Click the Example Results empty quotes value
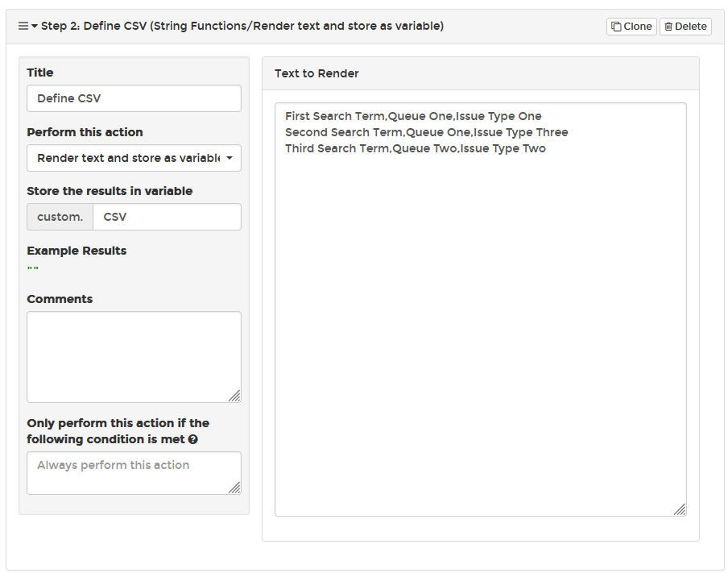Viewport: 728px width, 573px height. click(x=32, y=268)
